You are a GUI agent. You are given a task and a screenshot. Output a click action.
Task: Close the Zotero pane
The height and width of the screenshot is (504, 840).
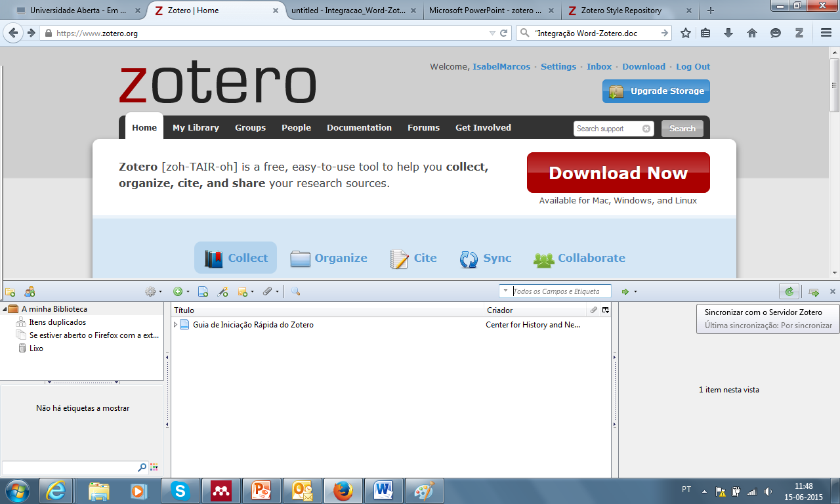[833, 291]
